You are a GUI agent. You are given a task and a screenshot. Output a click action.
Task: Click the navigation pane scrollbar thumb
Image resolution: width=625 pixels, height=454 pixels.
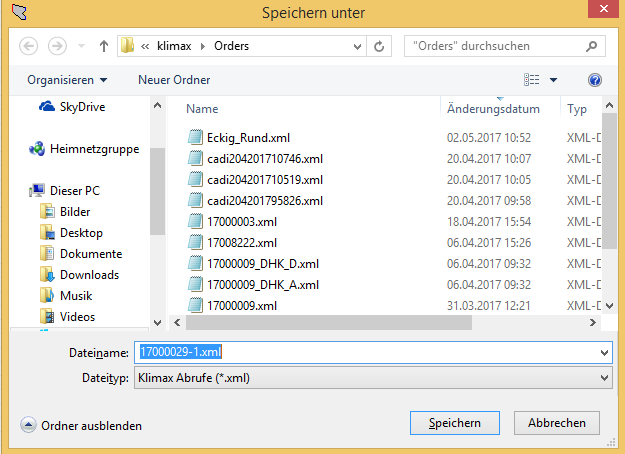click(157, 191)
